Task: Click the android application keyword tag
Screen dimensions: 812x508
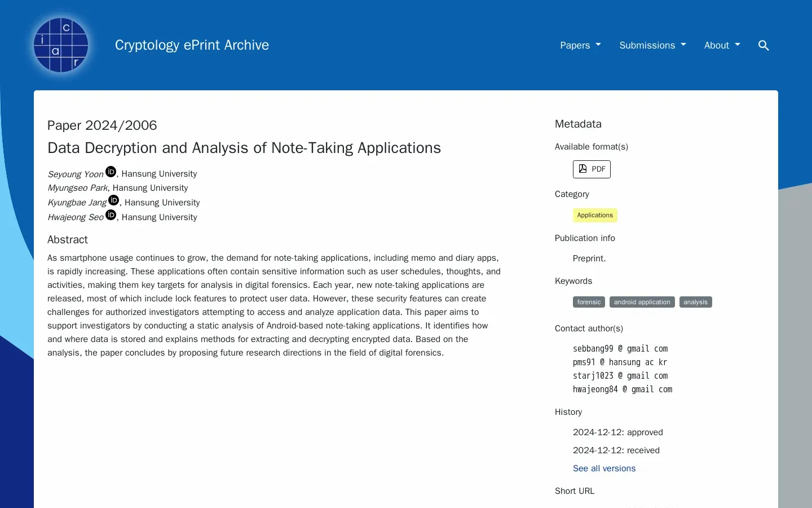Action: pos(642,302)
